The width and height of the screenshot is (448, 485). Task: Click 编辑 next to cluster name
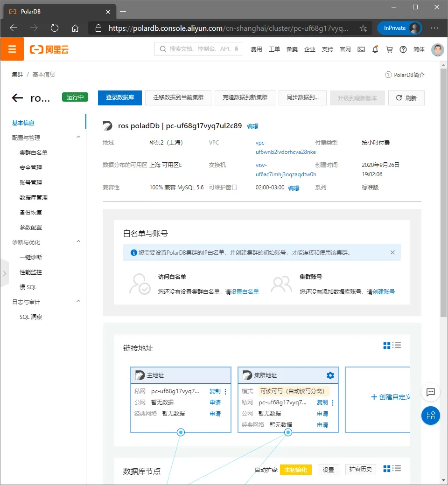point(252,126)
